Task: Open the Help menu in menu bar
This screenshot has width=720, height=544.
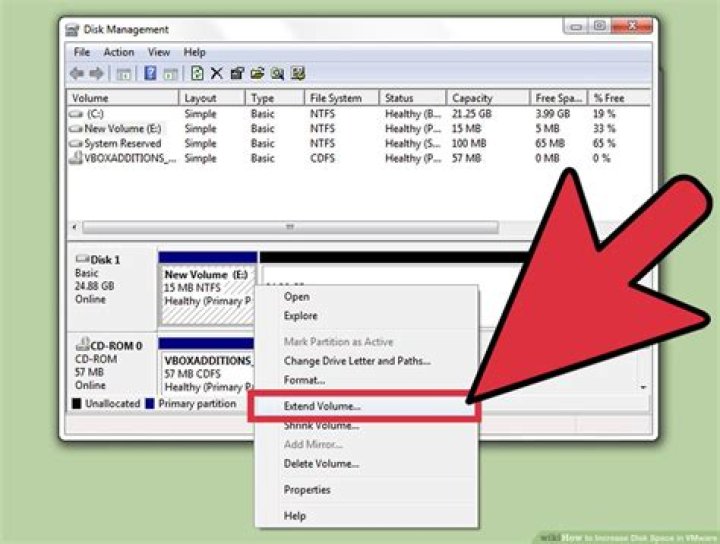Action: (x=194, y=52)
